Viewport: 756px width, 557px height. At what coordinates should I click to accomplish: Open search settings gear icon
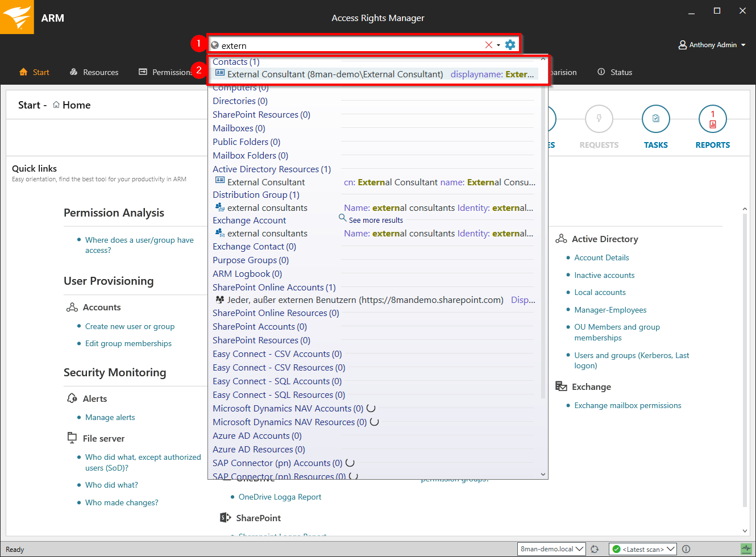510,45
